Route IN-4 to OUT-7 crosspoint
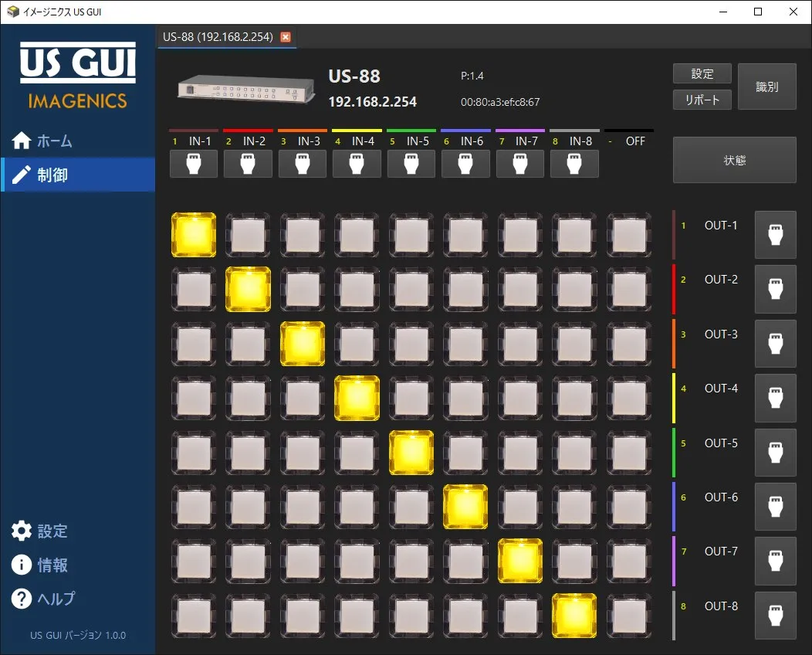 click(x=357, y=562)
